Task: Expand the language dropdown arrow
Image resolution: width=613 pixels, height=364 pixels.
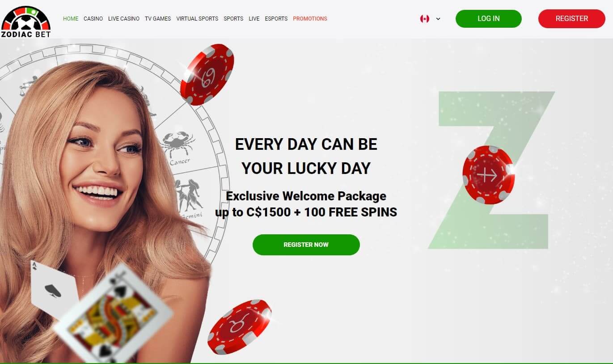Action: pos(438,19)
